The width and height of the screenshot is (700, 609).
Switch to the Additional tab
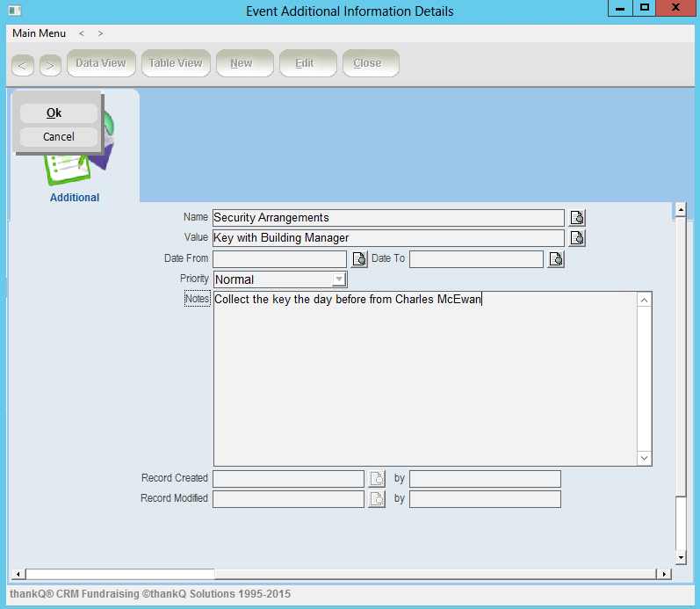[75, 197]
